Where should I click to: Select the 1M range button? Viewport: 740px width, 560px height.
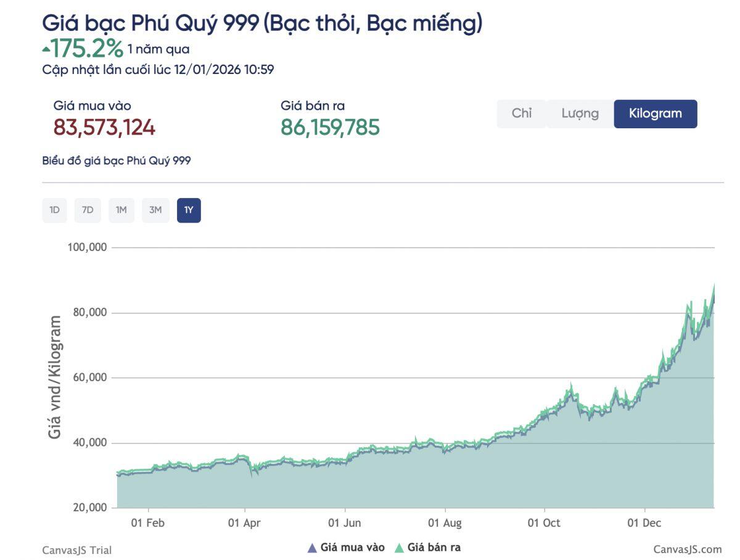click(x=121, y=210)
